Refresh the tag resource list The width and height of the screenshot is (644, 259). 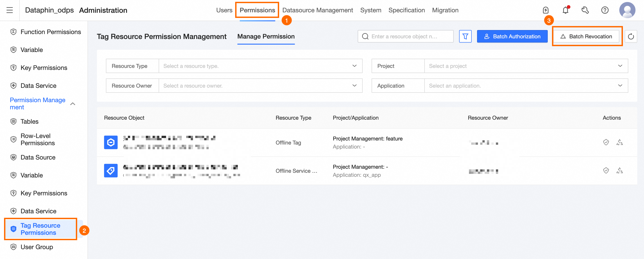tap(631, 37)
